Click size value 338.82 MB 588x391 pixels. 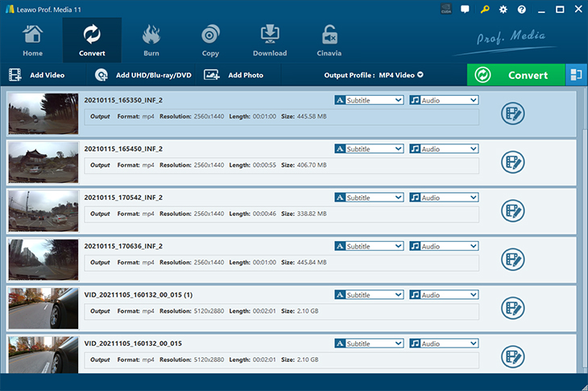[312, 214]
